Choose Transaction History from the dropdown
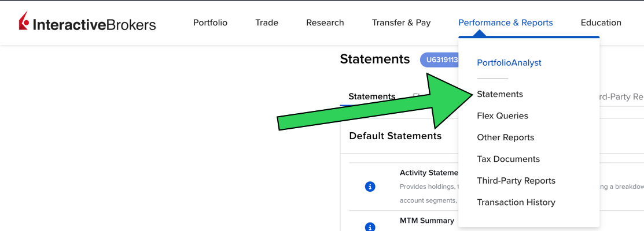This screenshot has width=644, height=231. (516, 202)
